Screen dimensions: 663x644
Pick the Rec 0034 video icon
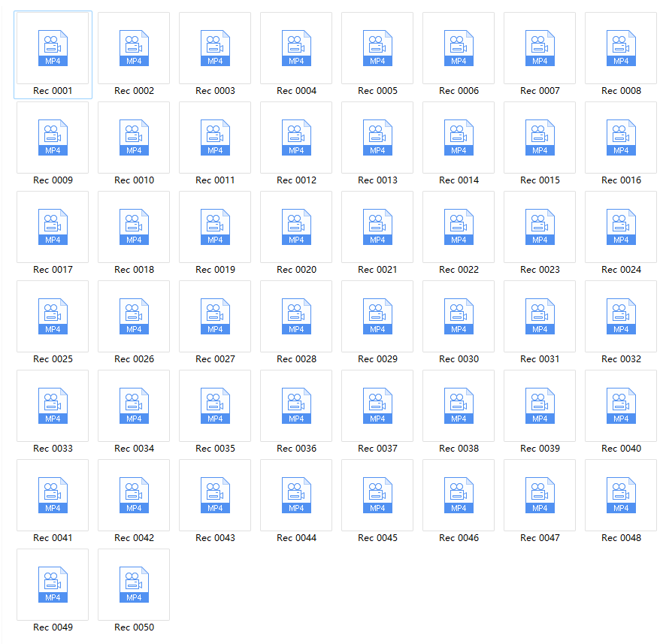134,406
